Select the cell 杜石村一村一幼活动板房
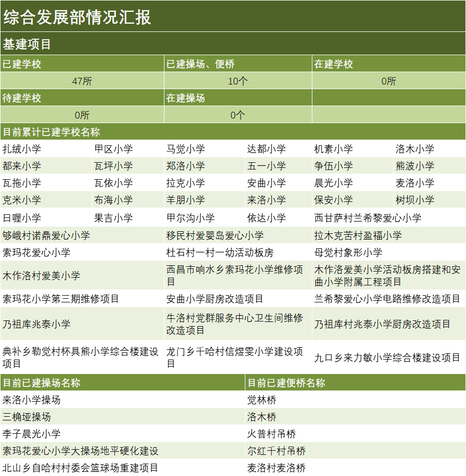Viewport: 466px width, 476px height. (238, 252)
